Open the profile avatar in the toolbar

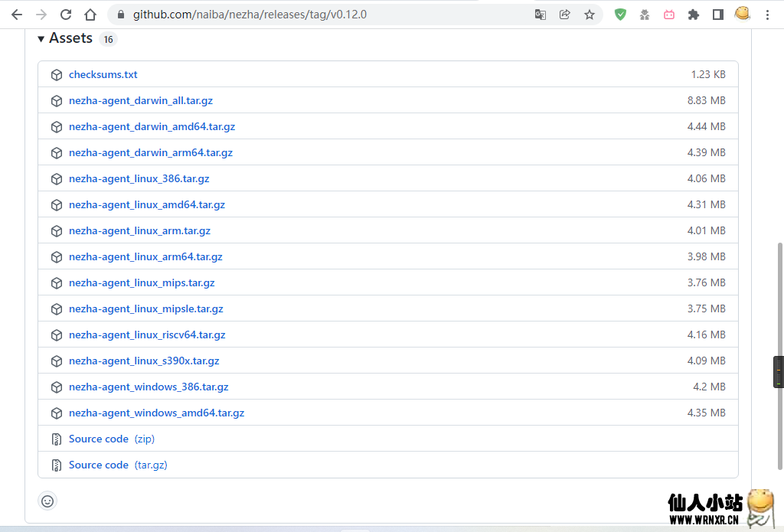coord(743,14)
